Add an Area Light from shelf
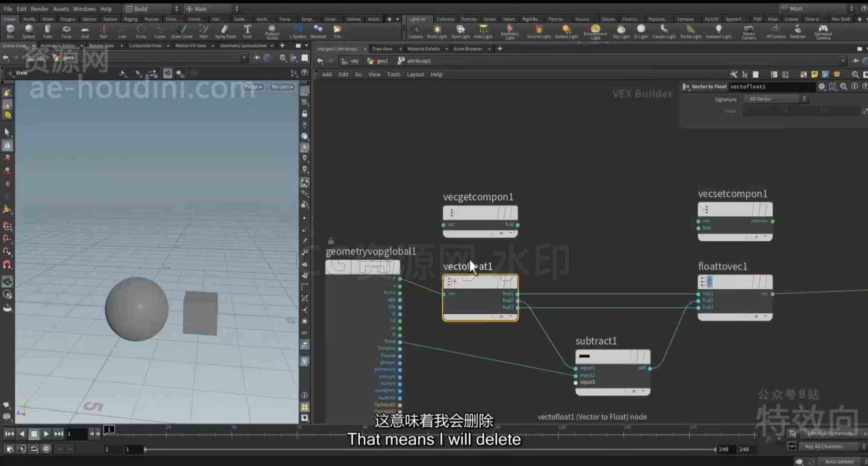Image resolution: width=868 pixels, height=466 pixels. coord(483,31)
